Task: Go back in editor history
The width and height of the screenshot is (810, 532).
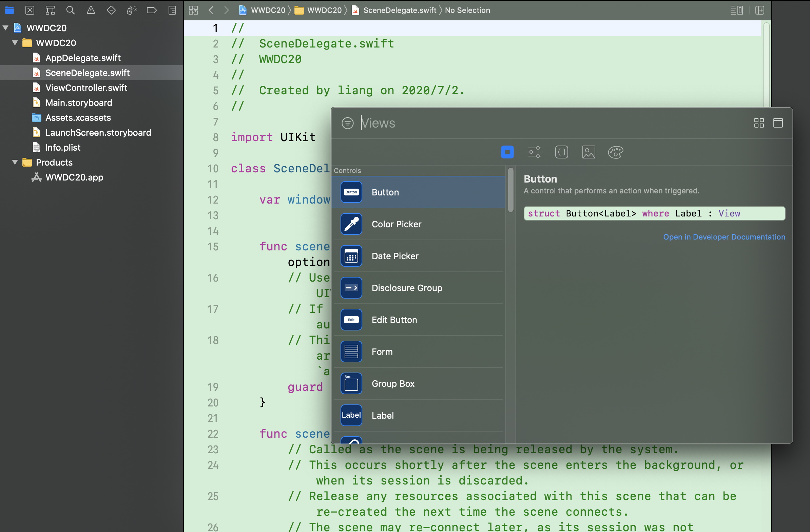Action: point(211,10)
